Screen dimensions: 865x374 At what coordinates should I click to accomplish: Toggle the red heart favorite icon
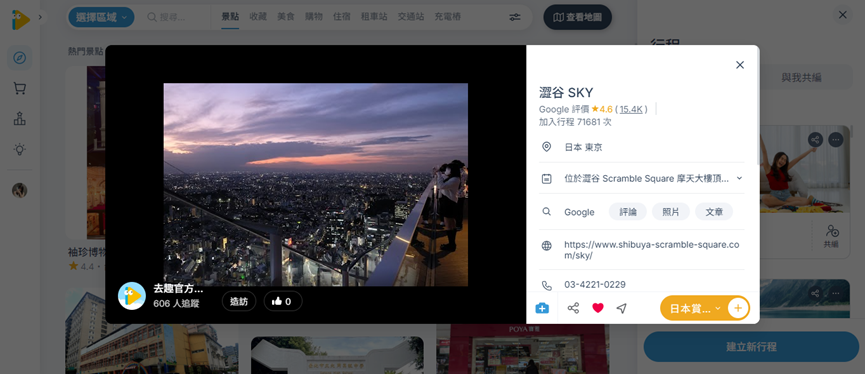point(598,308)
